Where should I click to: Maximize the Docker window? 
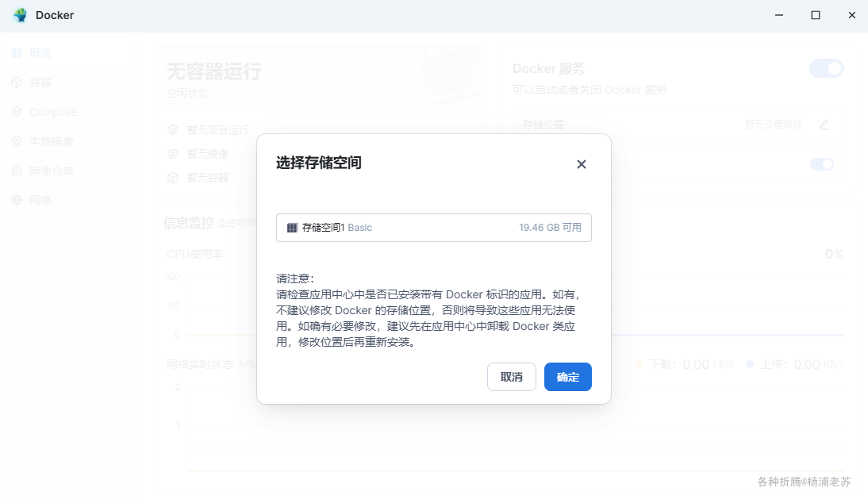(x=816, y=15)
